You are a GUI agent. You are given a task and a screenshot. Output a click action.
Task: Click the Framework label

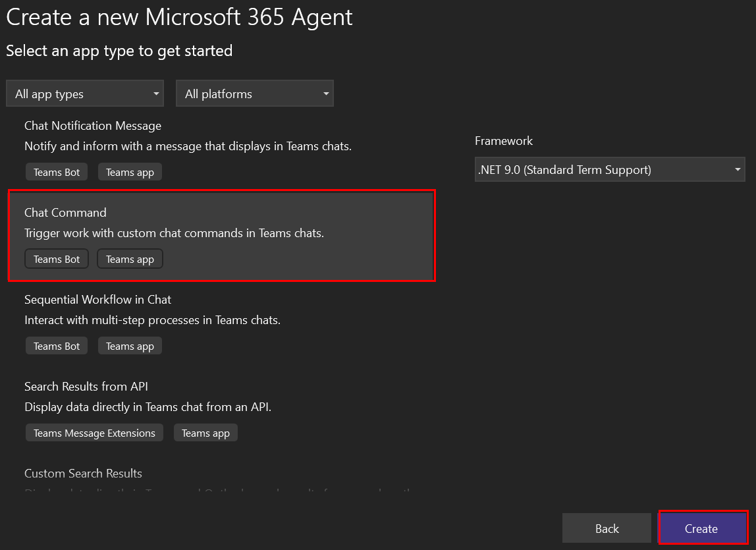[503, 141]
